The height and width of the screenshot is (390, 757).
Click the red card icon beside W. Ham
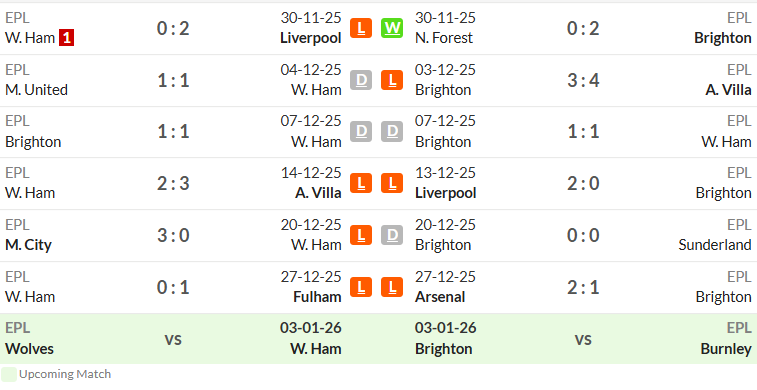tap(66, 38)
